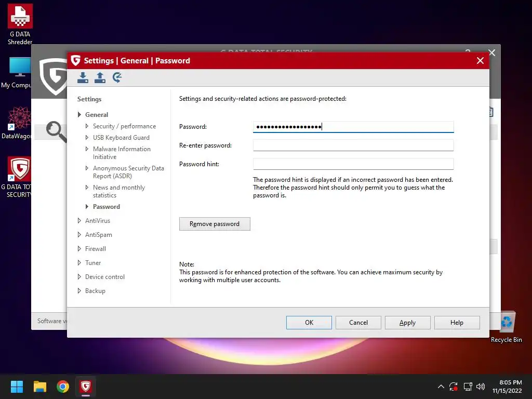Click the Apply button

pyautogui.click(x=407, y=323)
